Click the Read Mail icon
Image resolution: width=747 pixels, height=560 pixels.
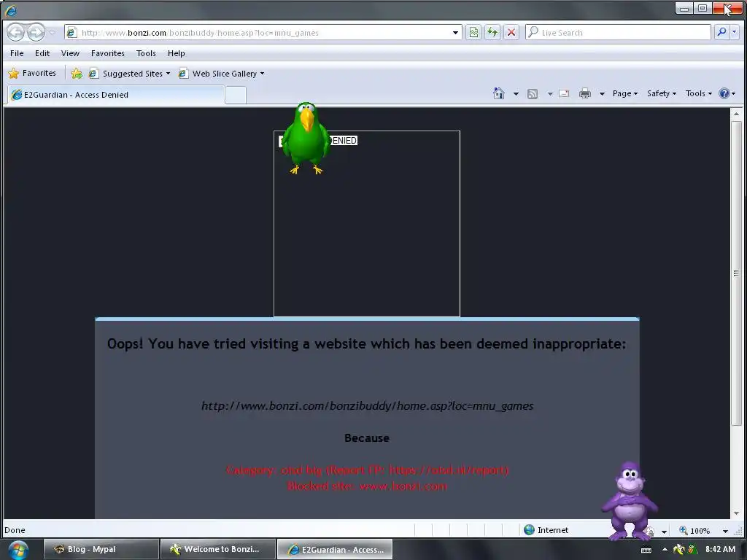tap(564, 94)
